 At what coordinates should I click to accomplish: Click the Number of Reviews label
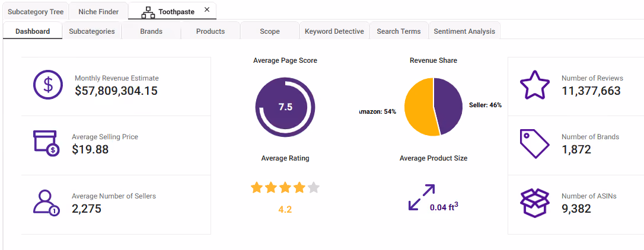(x=592, y=78)
